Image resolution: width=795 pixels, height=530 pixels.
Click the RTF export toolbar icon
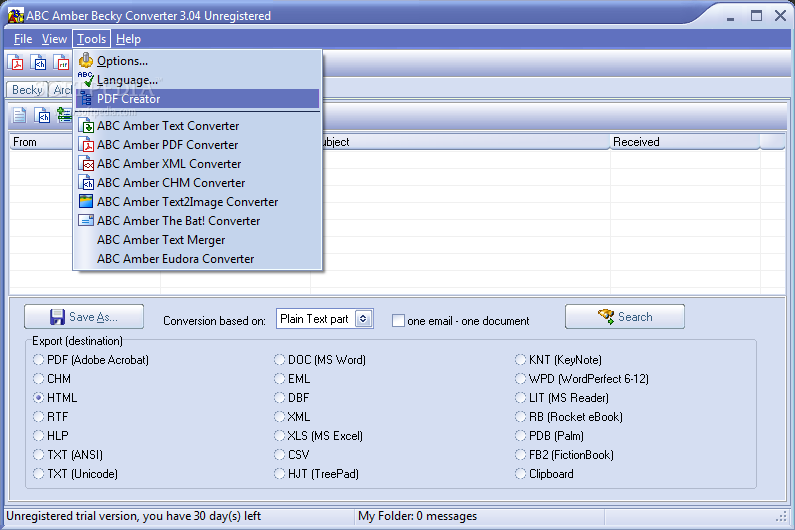coord(61,63)
